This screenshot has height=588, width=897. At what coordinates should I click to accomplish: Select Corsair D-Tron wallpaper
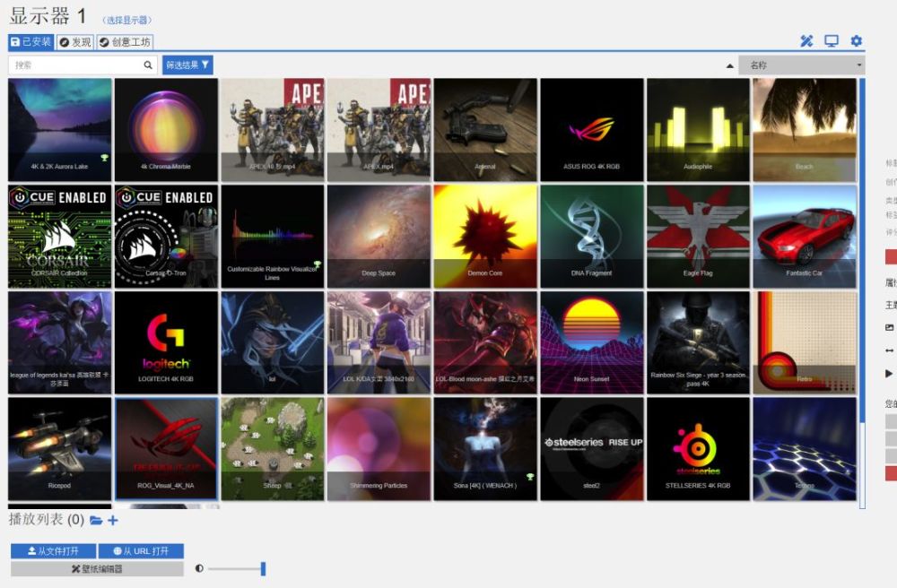pos(167,236)
